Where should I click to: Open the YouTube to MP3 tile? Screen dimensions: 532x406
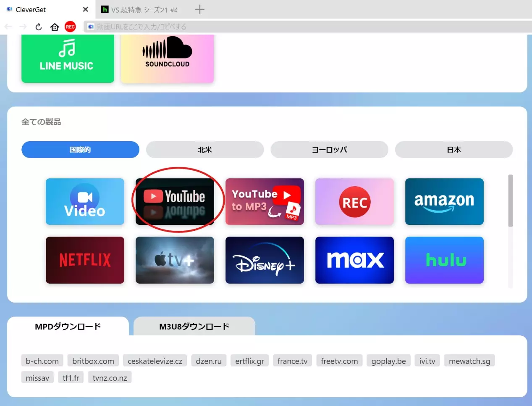265,201
